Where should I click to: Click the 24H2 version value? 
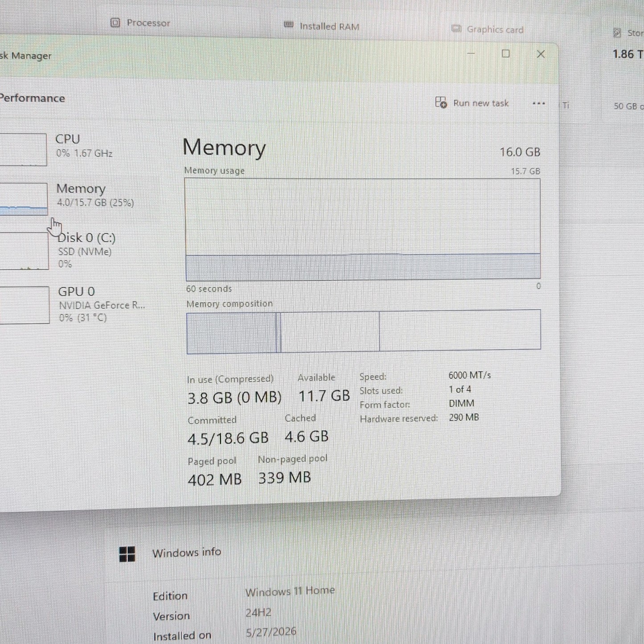coord(258,612)
